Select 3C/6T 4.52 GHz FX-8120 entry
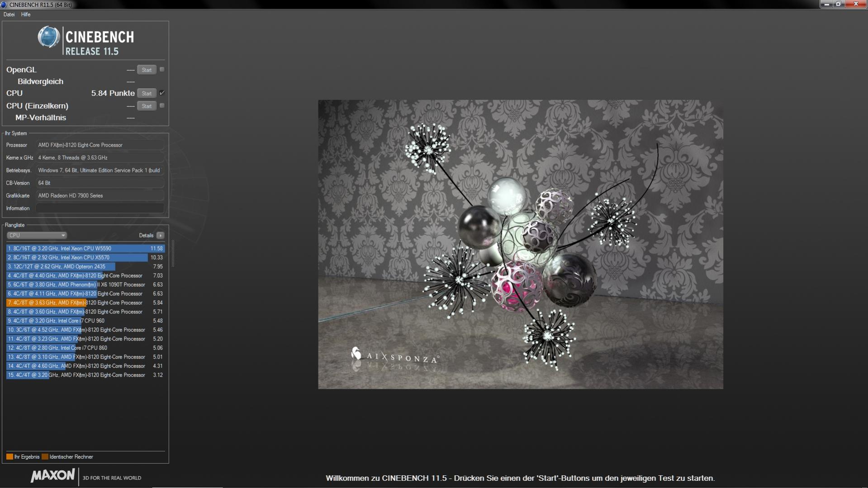The height and width of the screenshot is (488, 868). 85,330
